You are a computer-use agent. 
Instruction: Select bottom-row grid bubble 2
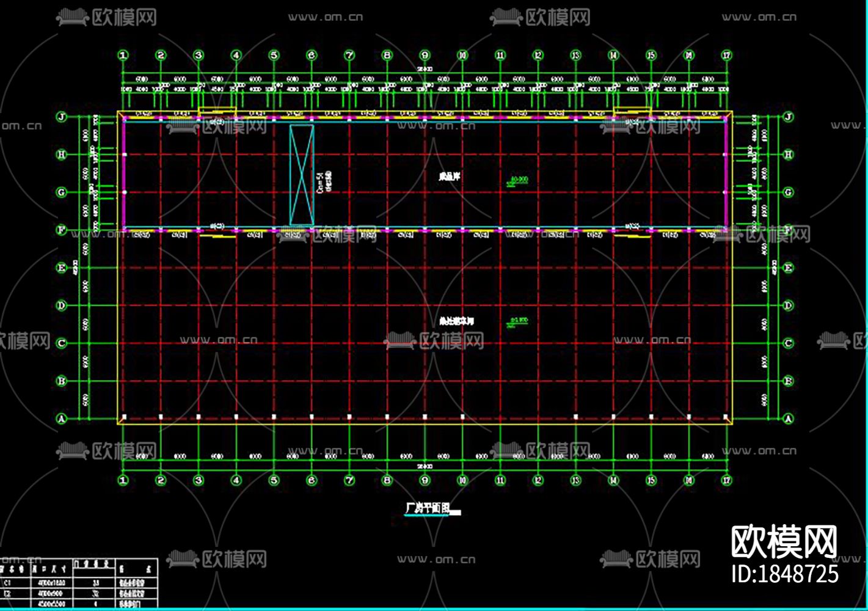click(161, 480)
